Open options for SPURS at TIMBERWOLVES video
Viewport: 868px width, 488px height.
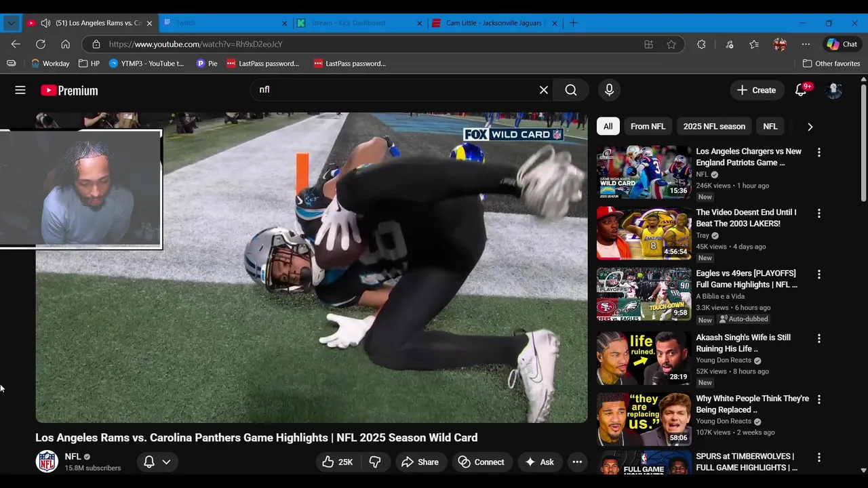pyautogui.click(x=818, y=457)
